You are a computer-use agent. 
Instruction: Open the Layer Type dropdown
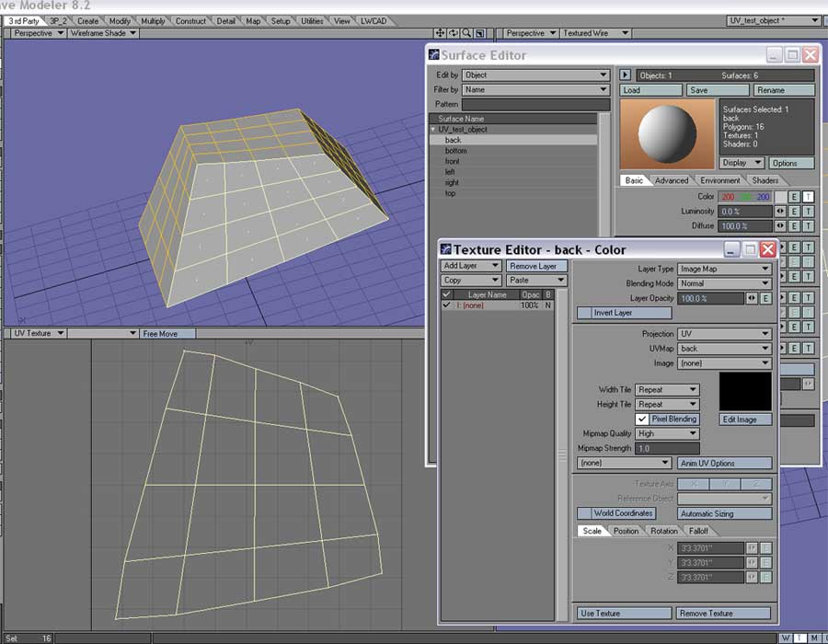[x=725, y=269]
